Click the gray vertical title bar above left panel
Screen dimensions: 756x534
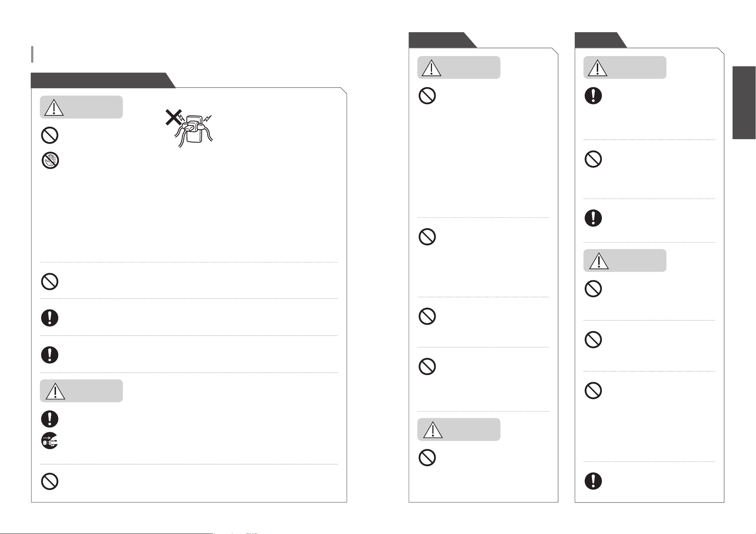tap(33, 54)
